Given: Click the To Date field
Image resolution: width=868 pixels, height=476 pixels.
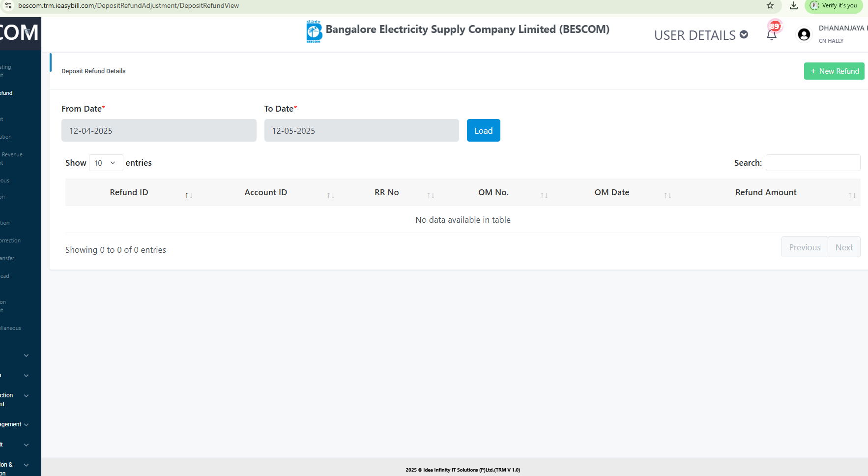Looking at the screenshot, I should click(x=361, y=130).
